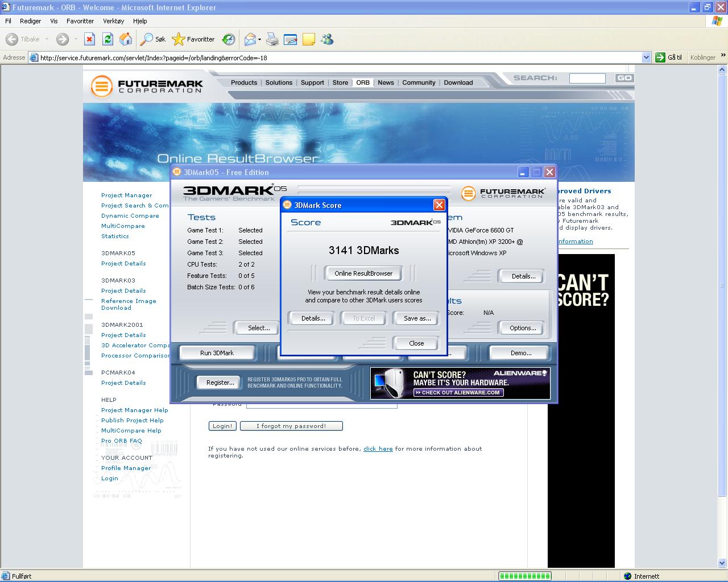Open the yellow Discuss note icon
Viewport: 728px width, 582px height.
pyautogui.click(x=309, y=39)
